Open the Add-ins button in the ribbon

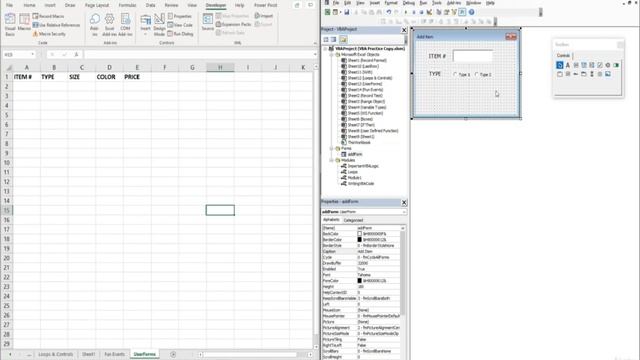94,24
